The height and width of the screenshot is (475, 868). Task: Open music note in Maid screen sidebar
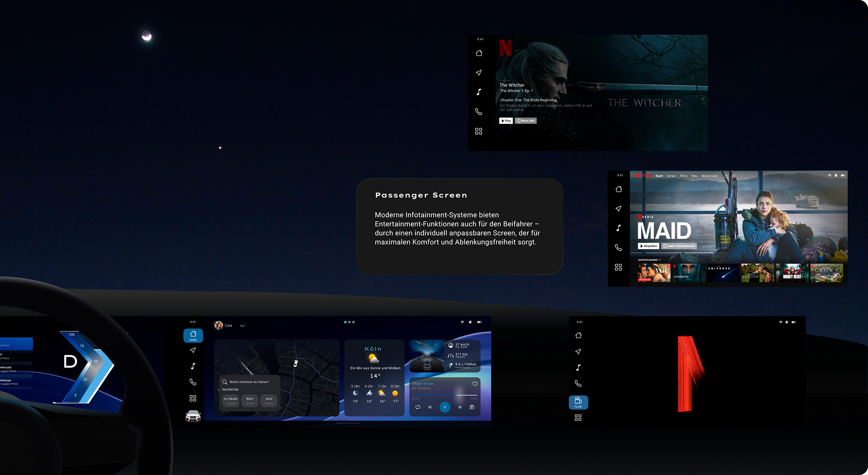tap(618, 228)
